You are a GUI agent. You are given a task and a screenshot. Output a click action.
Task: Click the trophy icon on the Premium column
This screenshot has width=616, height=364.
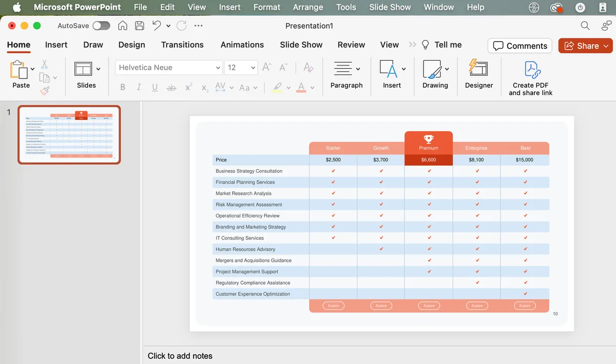coord(429,138)
